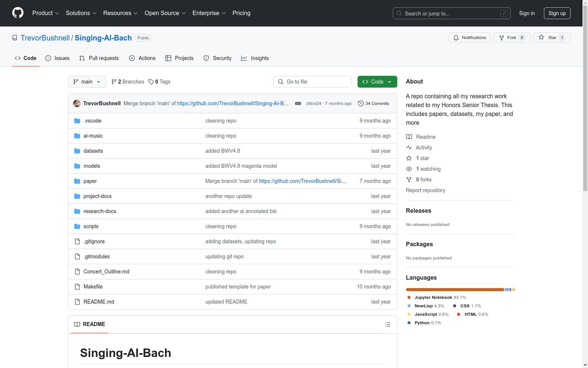Screen dimensions: 588x368
Task: Click the Concert_Outline.md file icon
Action: (x=77, y=272)
